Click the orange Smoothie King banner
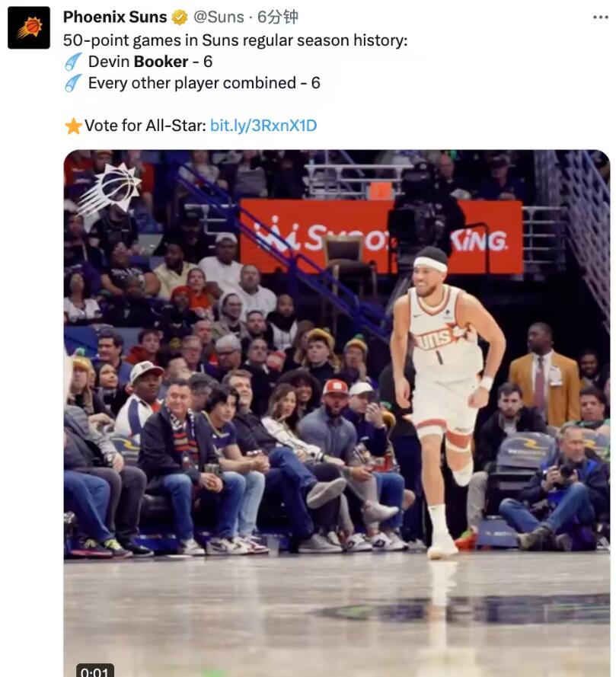The height and width of the screenshot is (677, 616). [x=381, y=236]
